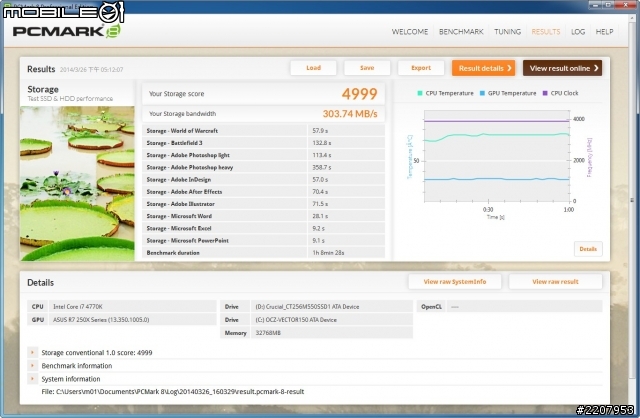Screen dimensions: 640x418
Task: Click View raw SystemInfo button
Action: pyautogui.click(x=455, y=282)
